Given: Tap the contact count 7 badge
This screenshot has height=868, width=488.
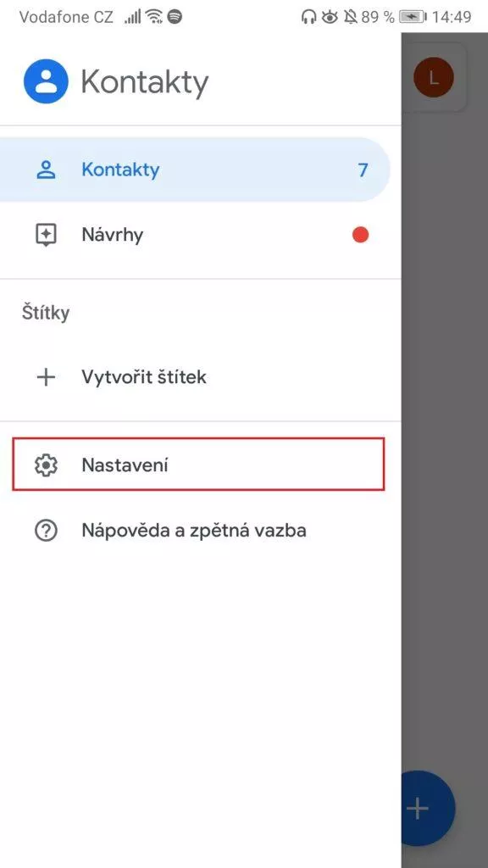Looking at the screenshot, I should [x=363, y=170].
